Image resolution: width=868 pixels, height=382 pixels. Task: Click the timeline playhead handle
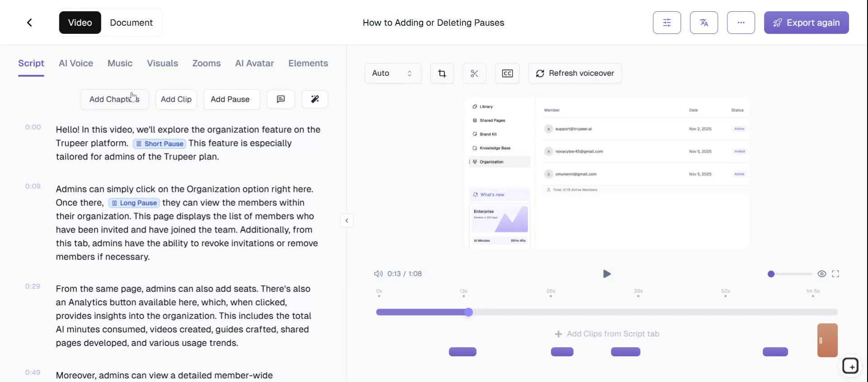coord(469,312)
